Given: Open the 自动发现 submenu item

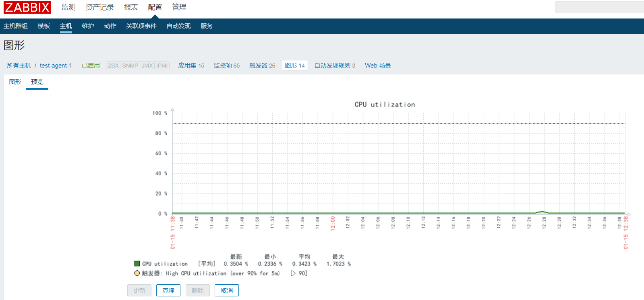Looking at the screenshot, I should 179,26.
